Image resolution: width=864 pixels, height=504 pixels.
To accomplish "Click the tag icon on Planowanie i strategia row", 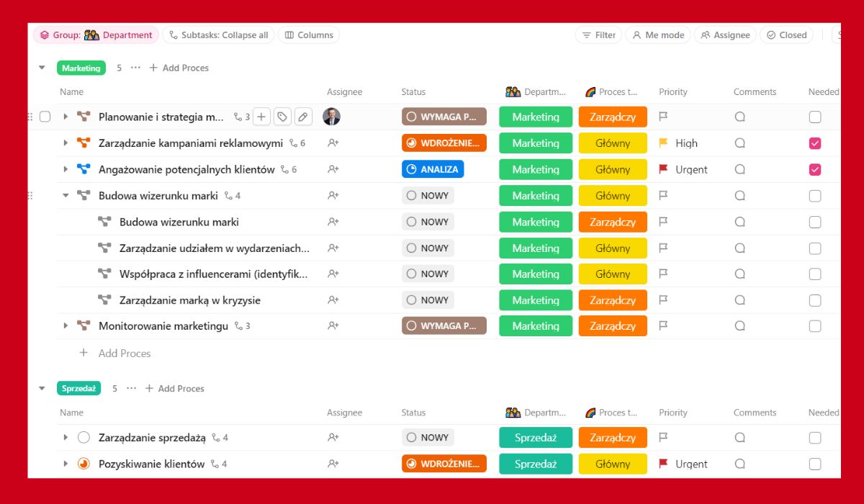I will pyautogui.click(x=282, y=117).
